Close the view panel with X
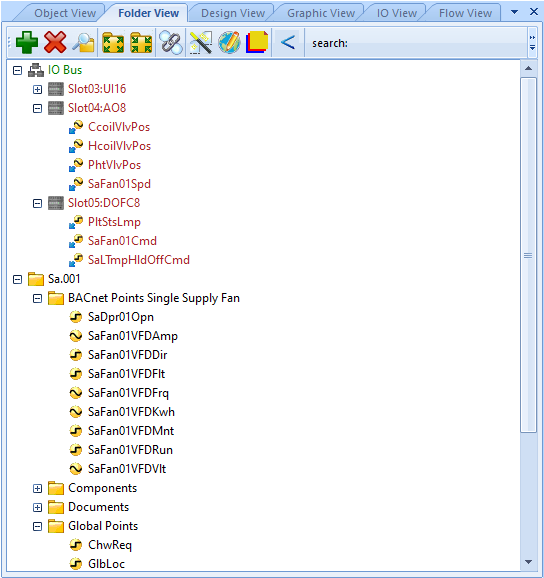Screen dimensions: 544x578 pos(533,12)
